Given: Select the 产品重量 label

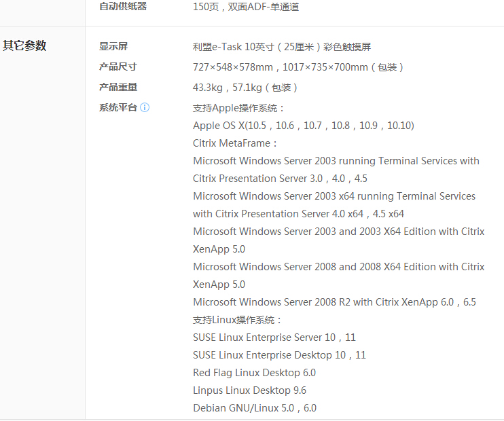Looking at the screenshot, I should click(118, 87).
